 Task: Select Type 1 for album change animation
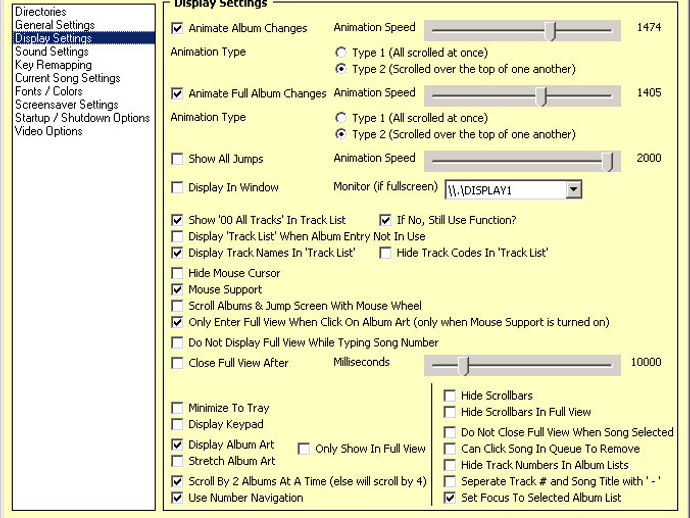coord(341,52)
